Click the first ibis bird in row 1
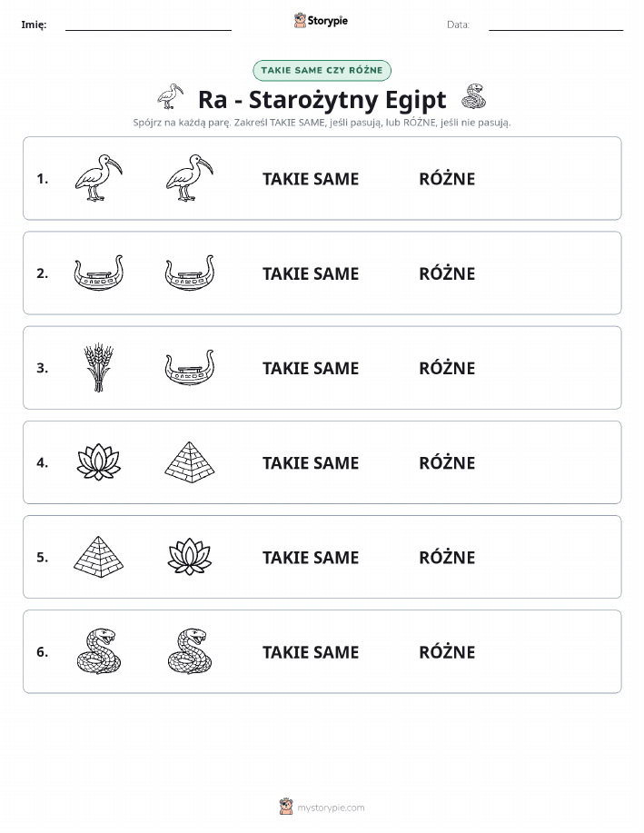This screenshot has width=644, height=833. point(99,178)
